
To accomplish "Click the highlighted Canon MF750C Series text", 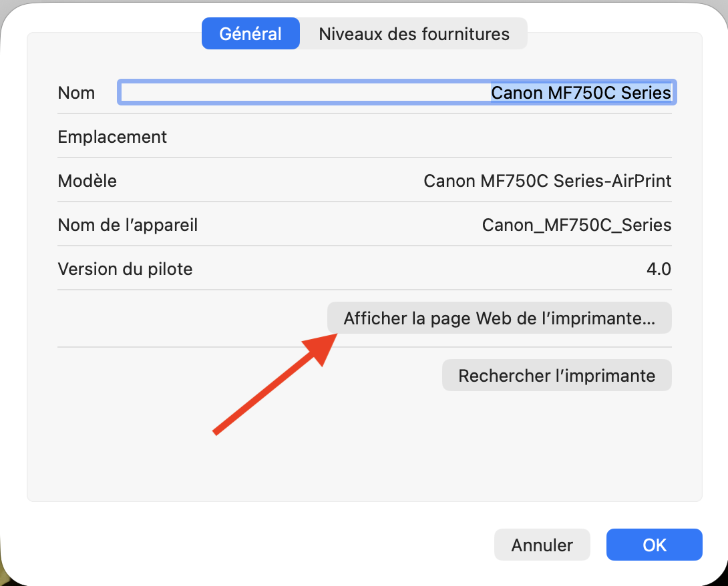I will (581, 92).
